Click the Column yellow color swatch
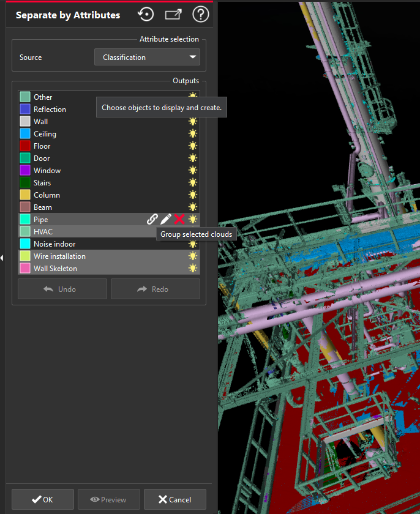Viewport: 420px width, 514px height. pos(25,195)
